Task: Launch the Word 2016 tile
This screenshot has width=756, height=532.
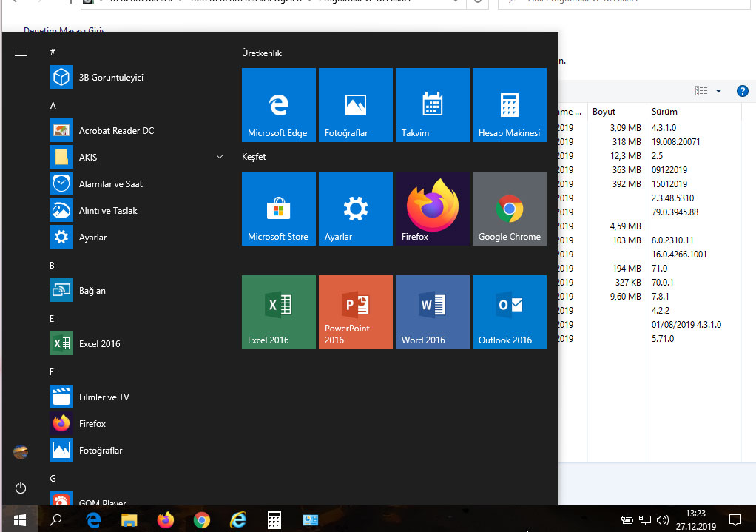Action: pyautogui.click(x=433, y=312)
